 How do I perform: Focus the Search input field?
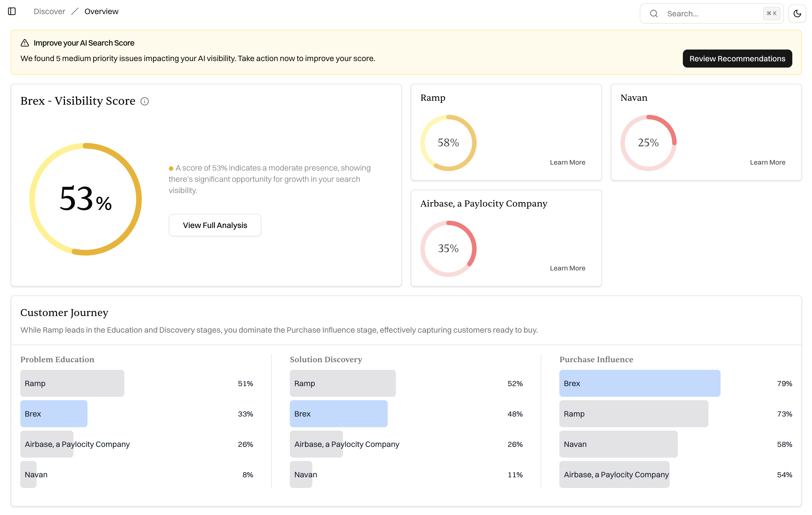tap(712, 14)
